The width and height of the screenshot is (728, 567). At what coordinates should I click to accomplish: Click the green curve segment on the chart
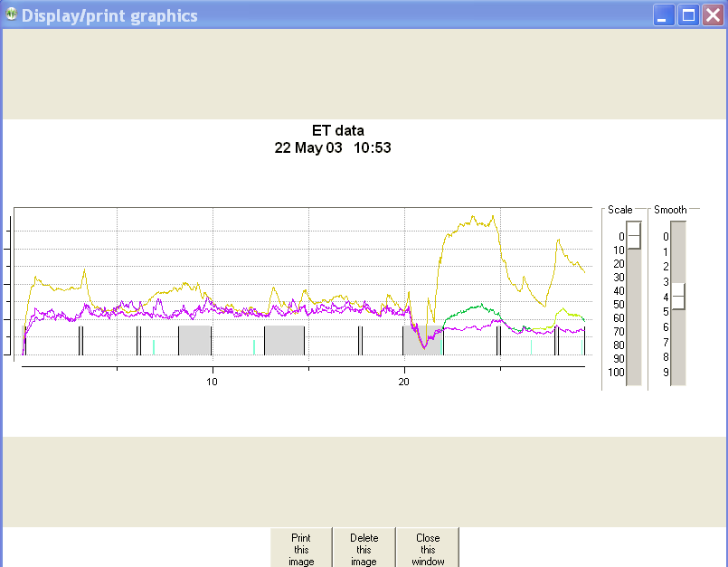click(470, 309)
